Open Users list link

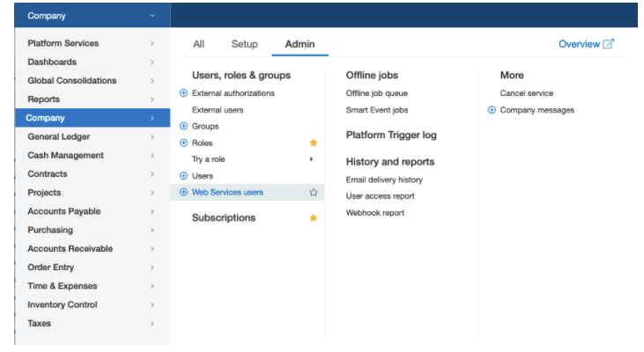pos(203,176)
